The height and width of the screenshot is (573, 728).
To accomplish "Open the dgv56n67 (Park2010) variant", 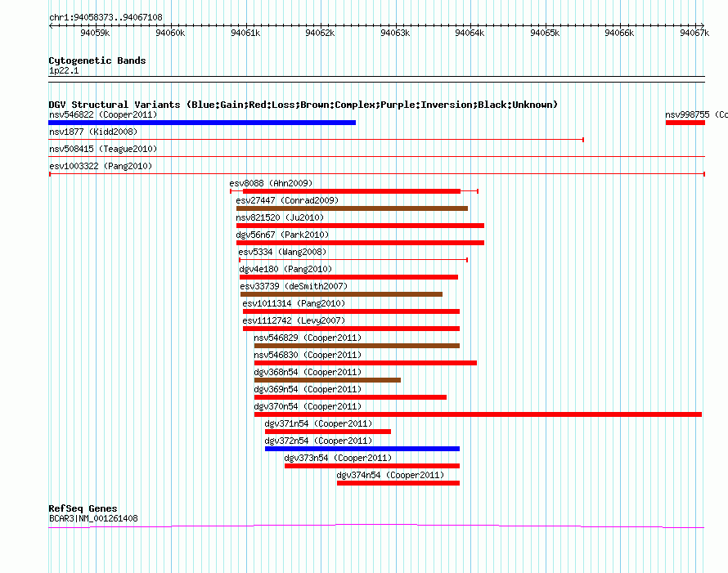I will [x=282, y=235].
